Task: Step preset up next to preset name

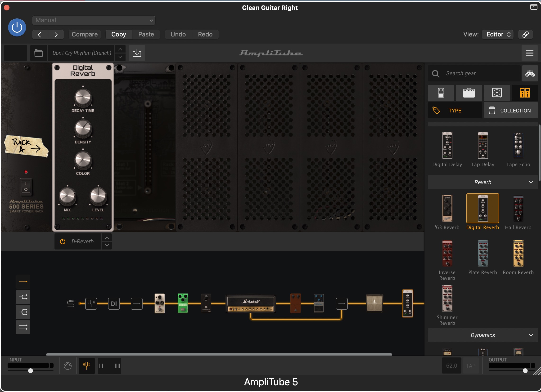Action: tap(120, 49)
